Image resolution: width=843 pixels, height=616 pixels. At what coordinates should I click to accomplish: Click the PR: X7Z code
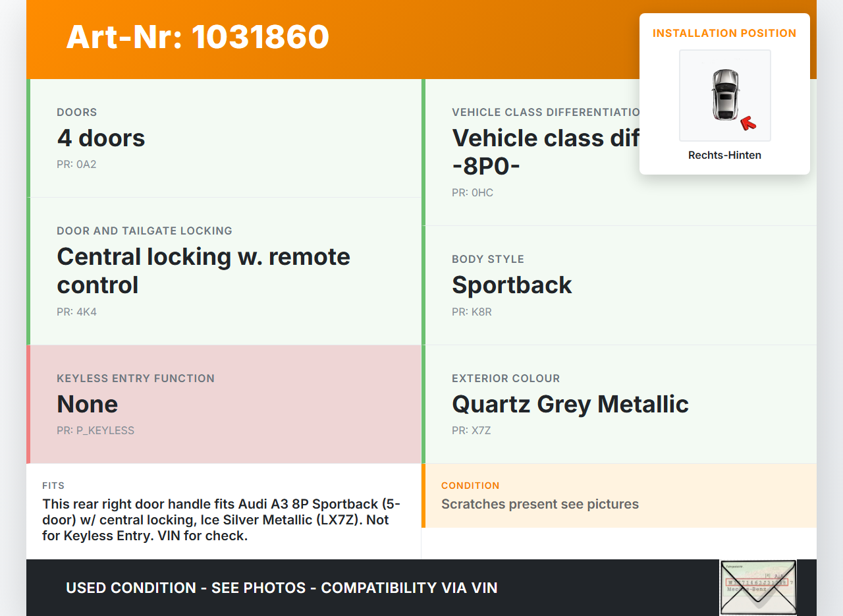[472, 431]
